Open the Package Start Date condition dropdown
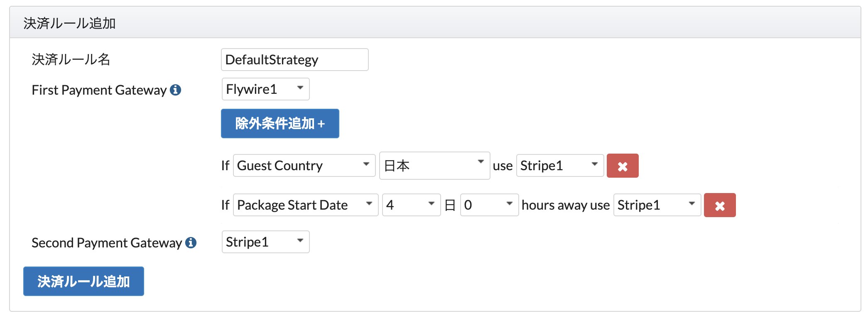868x318 pixels. (x=305, y=205)
